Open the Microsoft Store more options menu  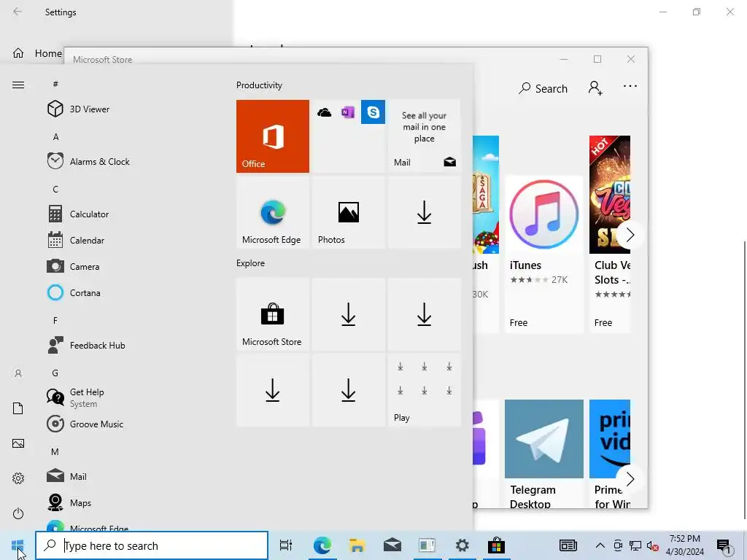point(630,86)
